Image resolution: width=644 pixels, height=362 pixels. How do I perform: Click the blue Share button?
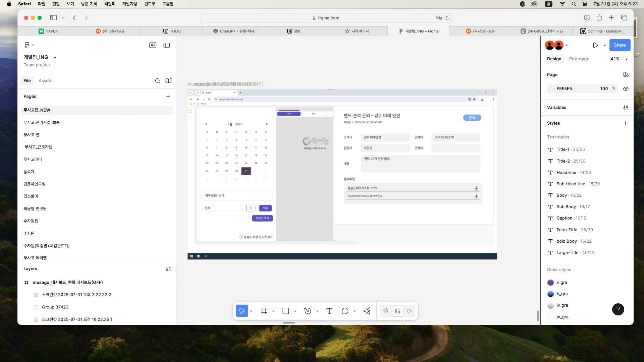tap(620, 45)
